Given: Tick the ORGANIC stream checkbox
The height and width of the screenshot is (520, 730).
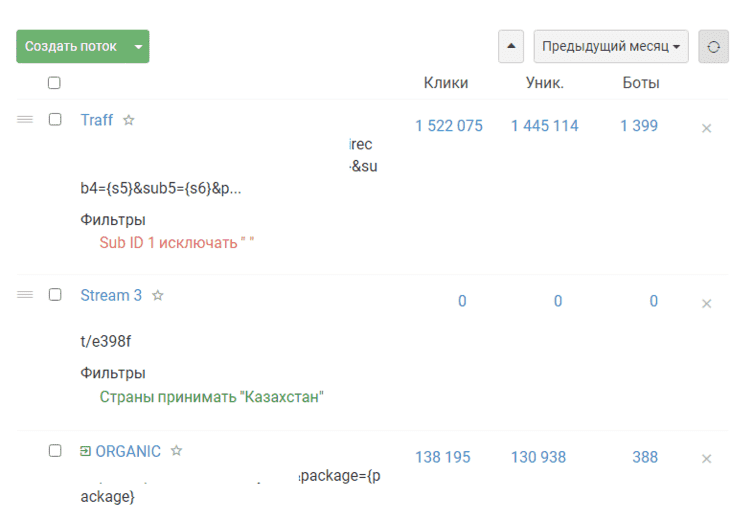Looking at the screenshot, I should [55, 451].
